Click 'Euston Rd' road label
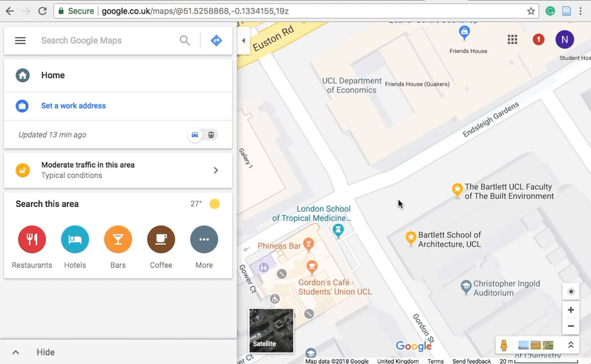This screenshot has height=364, width=591. pyautogui.click(x=273, y=38)
